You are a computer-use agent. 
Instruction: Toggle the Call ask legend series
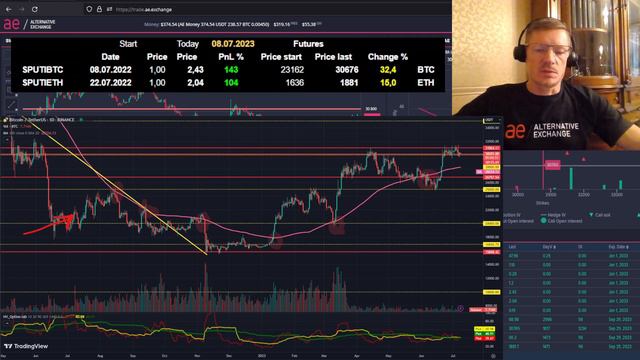pyautogui.click(x=600, y=215)
